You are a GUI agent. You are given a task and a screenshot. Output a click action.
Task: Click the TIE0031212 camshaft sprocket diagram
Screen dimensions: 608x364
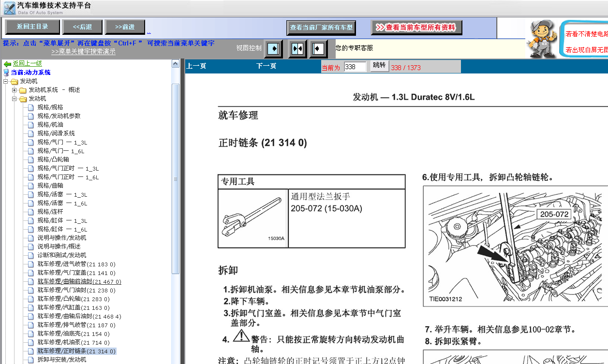[x=516, y=246]
